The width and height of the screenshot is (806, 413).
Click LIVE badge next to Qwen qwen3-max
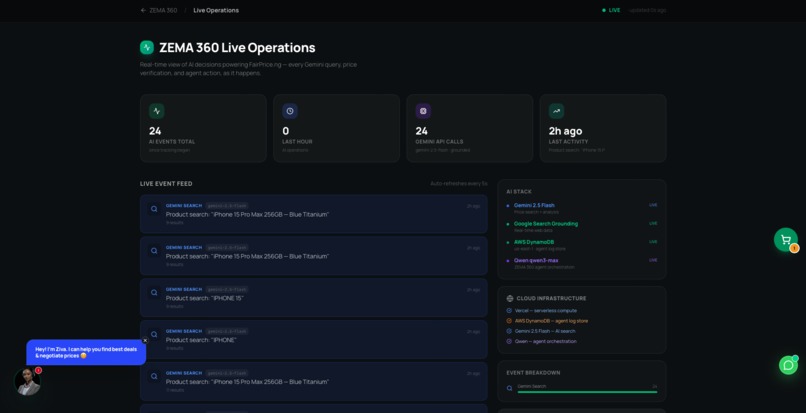click(653, 260)
